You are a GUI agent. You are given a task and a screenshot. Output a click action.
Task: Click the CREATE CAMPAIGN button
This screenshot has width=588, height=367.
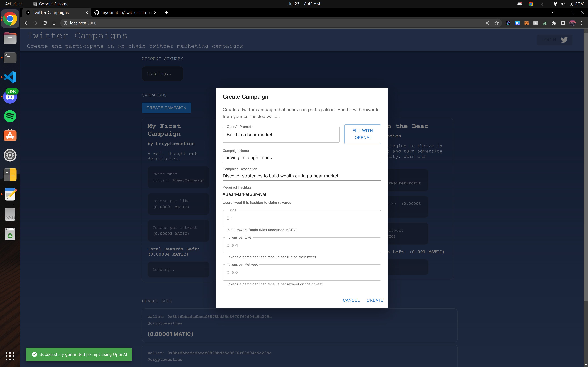tap(166, 107)
